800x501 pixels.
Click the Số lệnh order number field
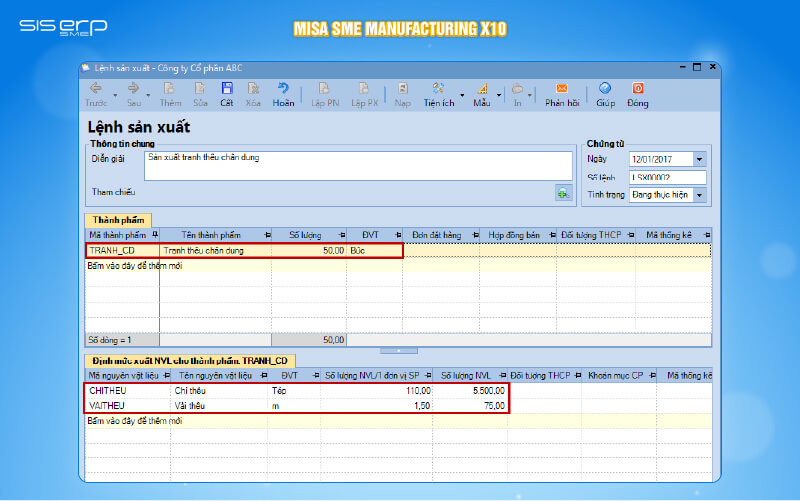point(667,177)
